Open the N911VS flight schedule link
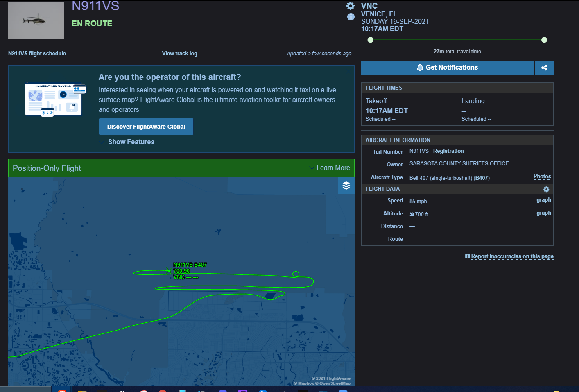This screenshot has width=579, height=392. [x=37, y=54]
